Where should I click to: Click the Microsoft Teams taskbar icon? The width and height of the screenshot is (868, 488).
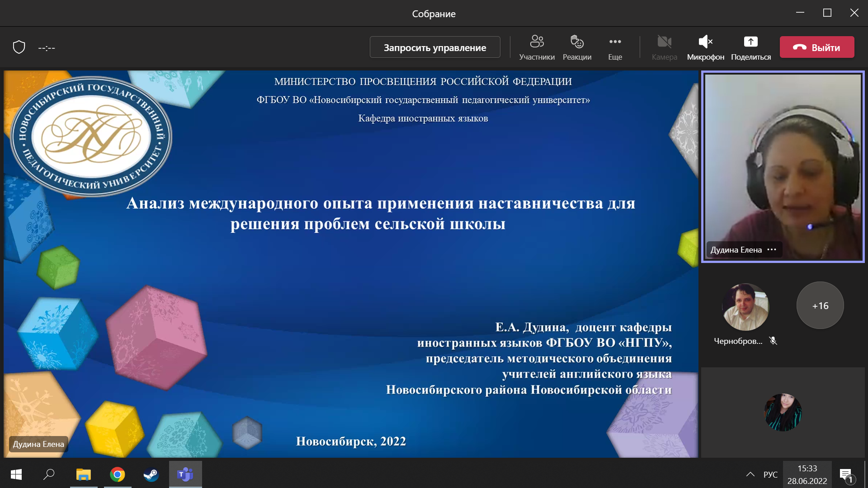click(185, 474)
